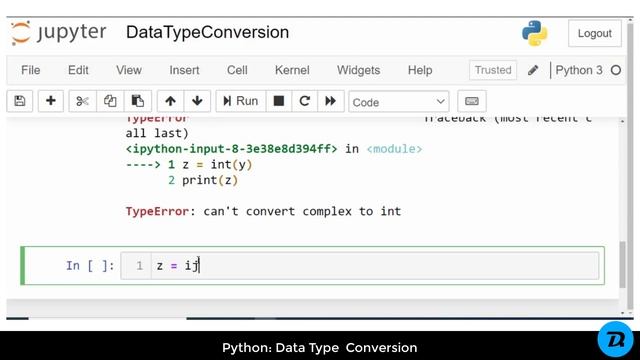This screenshot has height=360, width=640.
Task: Click the TypeError message text
Action: (263, 211)
